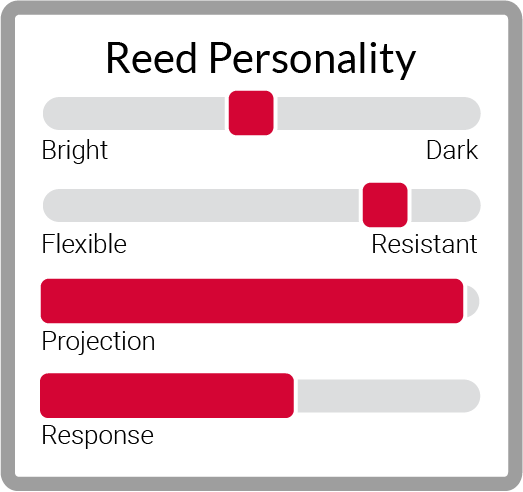Click the Reed Personality title
The height and width of the screenshot is (492, 523).
click(261, 59)
